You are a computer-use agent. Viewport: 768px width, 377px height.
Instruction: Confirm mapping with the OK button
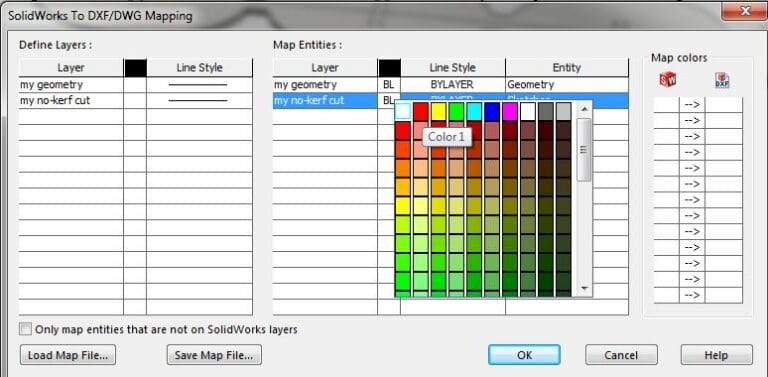pyautogui.click(x=524, y=355)
